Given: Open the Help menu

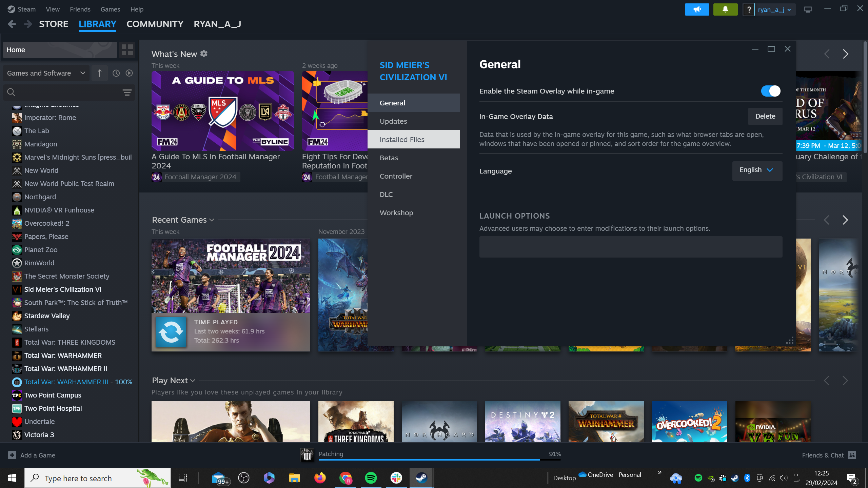Looking at the screenshot, I should 137,9.
